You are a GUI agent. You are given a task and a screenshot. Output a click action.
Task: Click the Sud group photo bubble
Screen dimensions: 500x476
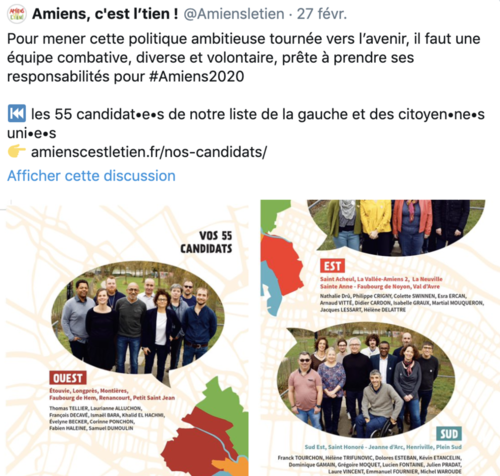pyautogui.click(x=366, y=380)
